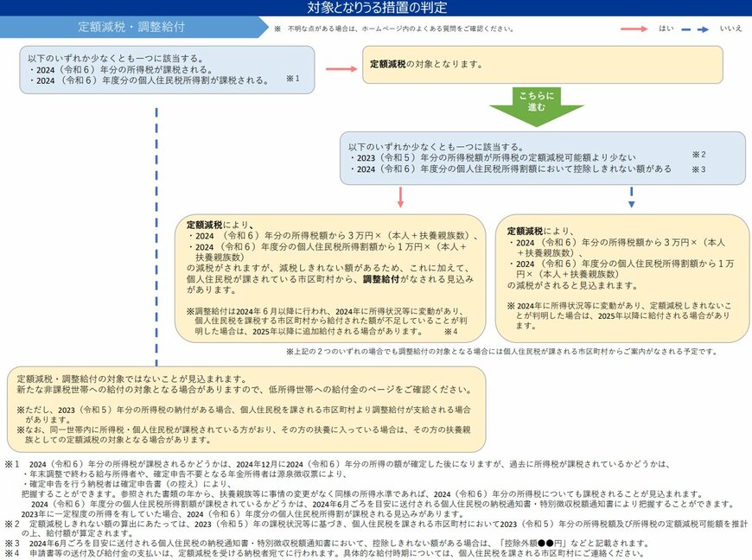Expand the ※3 annotation marker
Viewport: 752px width, 560px height.
point(698,169)
